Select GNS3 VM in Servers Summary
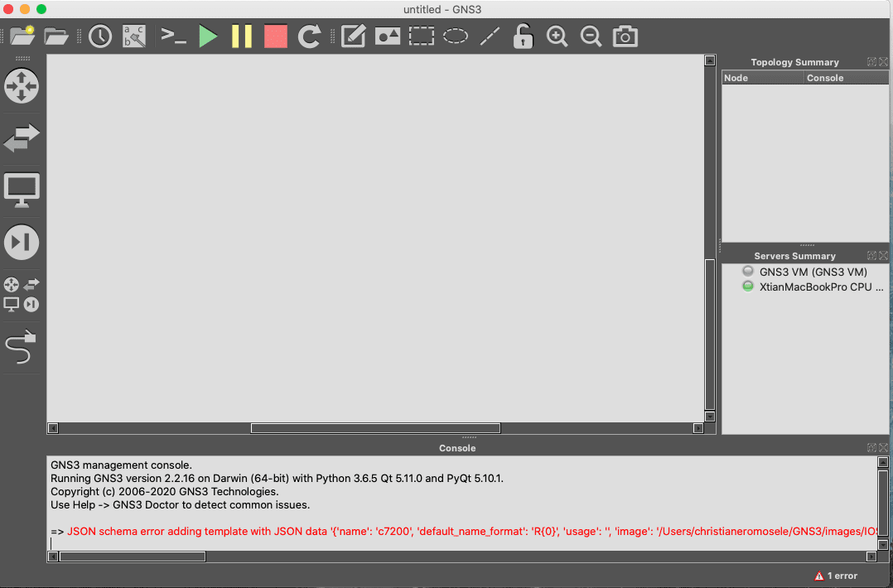 coord(813,272)
